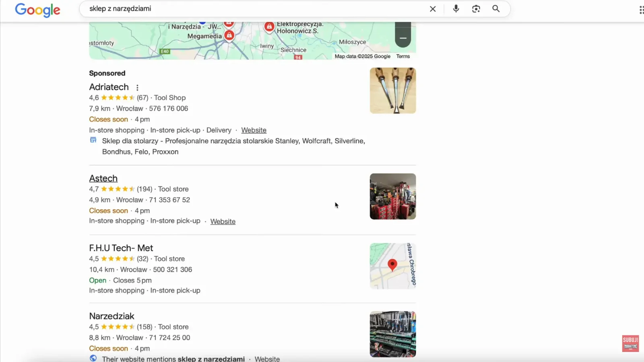
Task: Click Elektroprecyzja map pin
Action: click(x=269, y=27)
